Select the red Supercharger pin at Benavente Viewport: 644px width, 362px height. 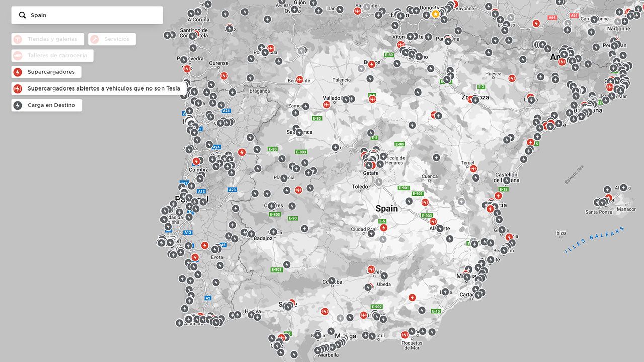(x=299, y=79)
